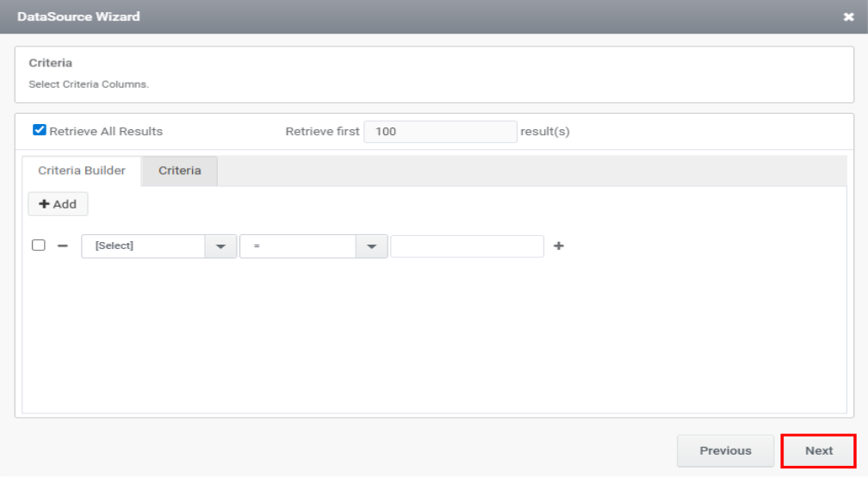Expand the [Select] dropdown arrow
The height and width of the screenshot is (478, 868).
coord(220,246)
